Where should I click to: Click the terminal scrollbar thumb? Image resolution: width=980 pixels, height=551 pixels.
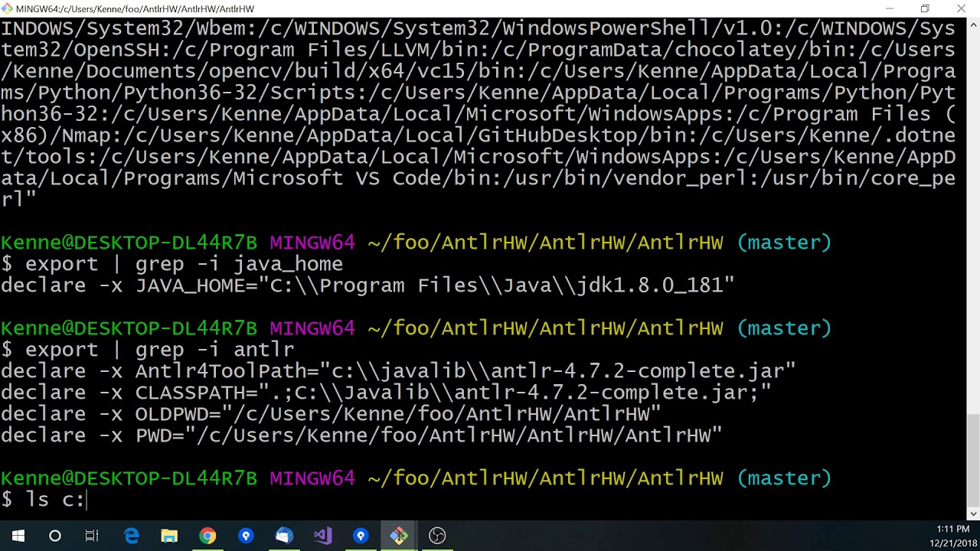pyautogui.click(x=973, y=459)
